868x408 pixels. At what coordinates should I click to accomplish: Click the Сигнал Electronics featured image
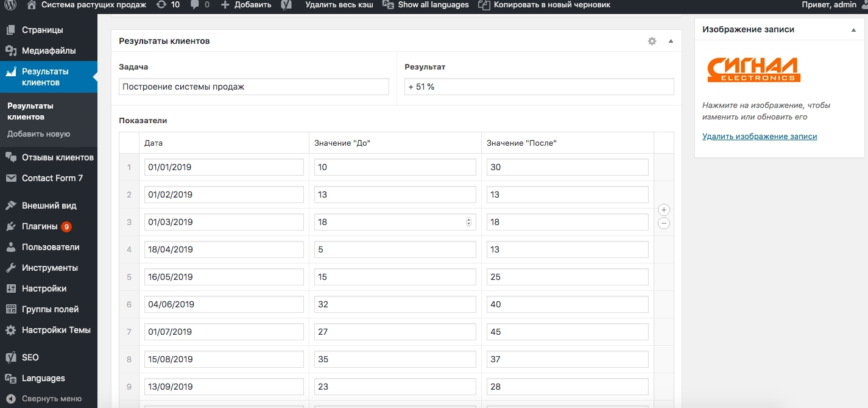(753, 70)
